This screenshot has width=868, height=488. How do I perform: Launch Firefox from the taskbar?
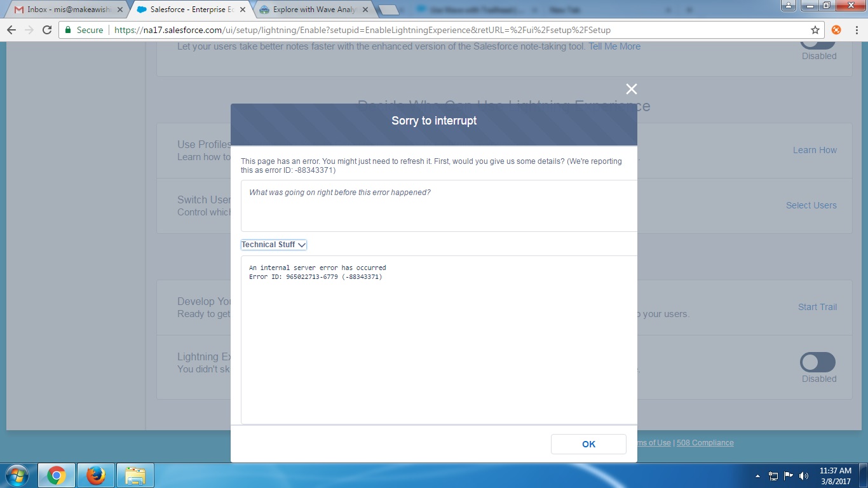click(x=96, y=475)
